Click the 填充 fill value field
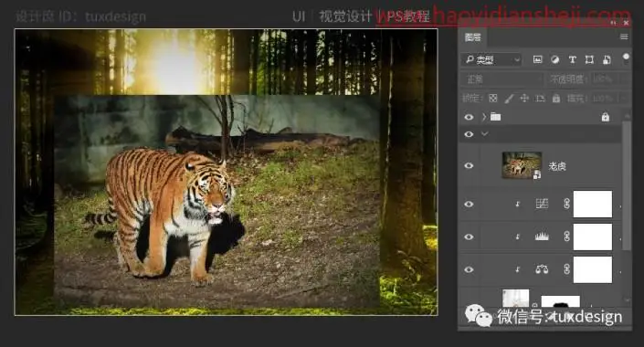 [605, 98]
